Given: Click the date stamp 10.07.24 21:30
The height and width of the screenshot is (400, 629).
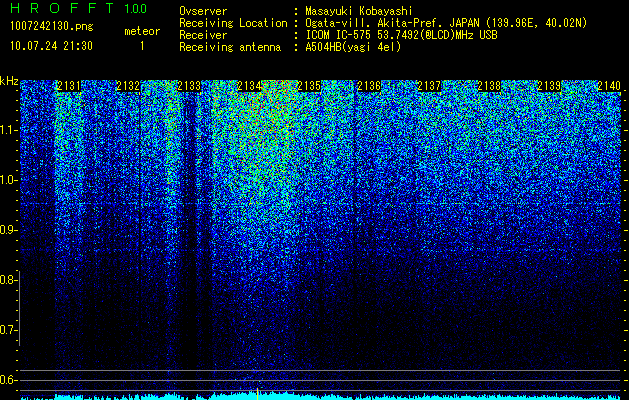Looking at the screenshot, I should pyautogui.click(x=51, y=46).
